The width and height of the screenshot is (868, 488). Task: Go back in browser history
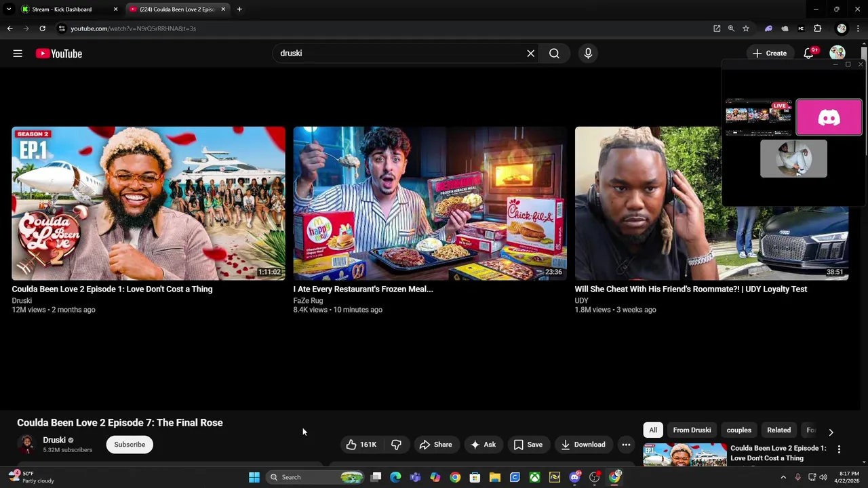[x=9, y=28]
